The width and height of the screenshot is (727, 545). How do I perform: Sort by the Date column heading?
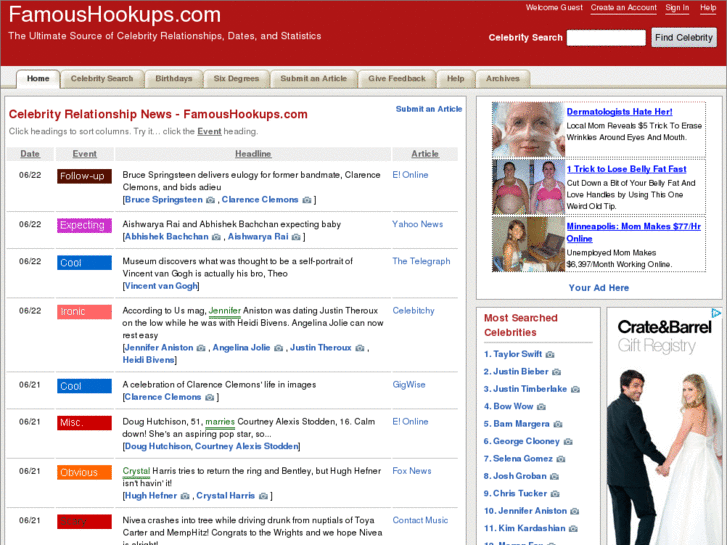[x=30, y=154]
